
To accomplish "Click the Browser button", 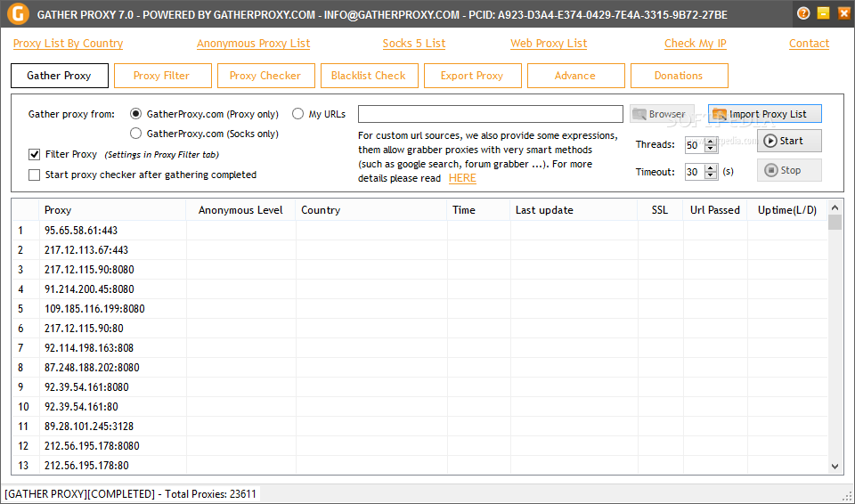I will click(x=662, y=114).
